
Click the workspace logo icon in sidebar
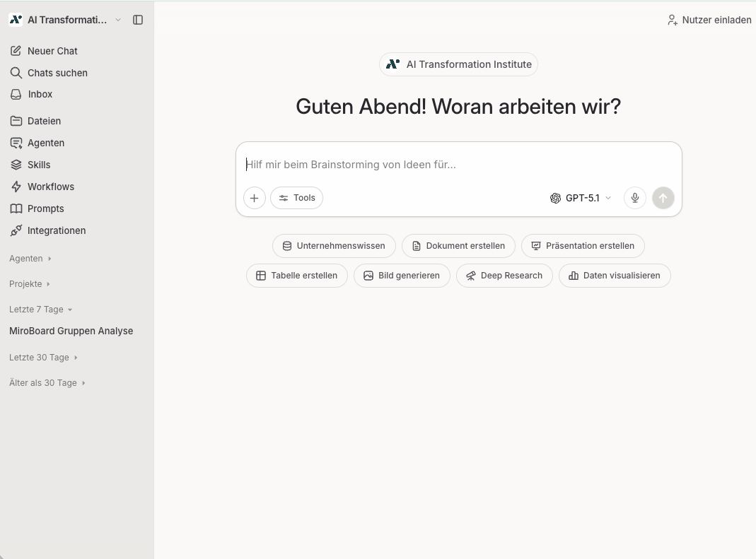pos(16,20)
